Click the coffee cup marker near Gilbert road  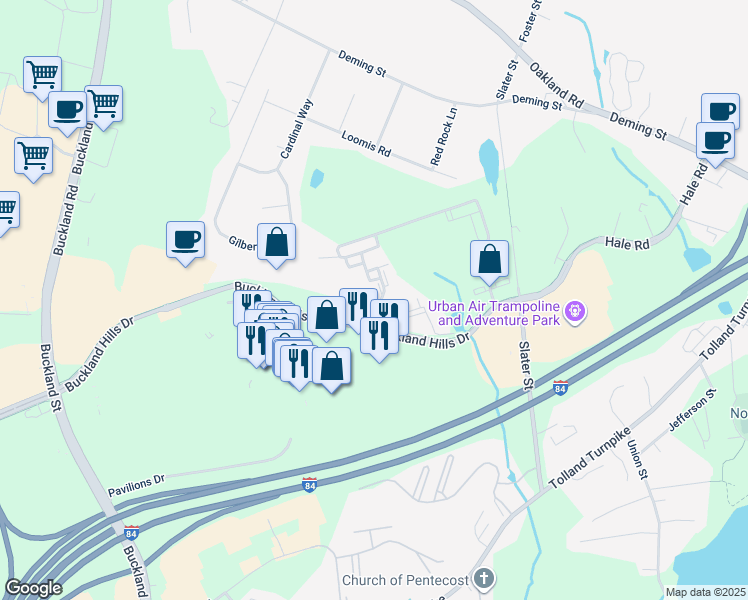186,242
